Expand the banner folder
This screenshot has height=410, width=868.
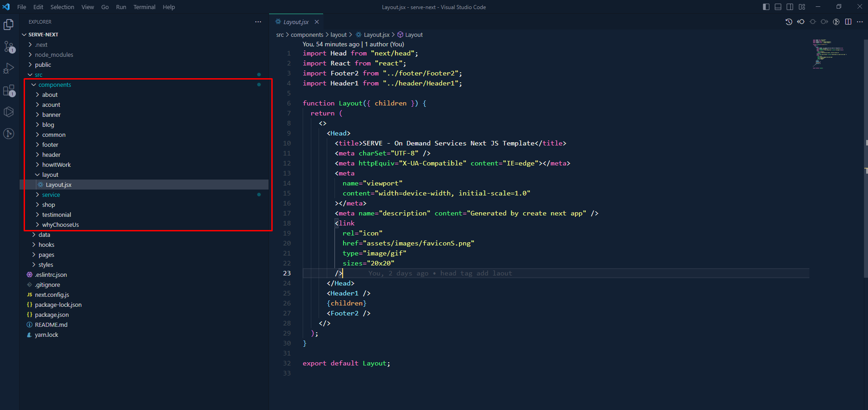144,115
